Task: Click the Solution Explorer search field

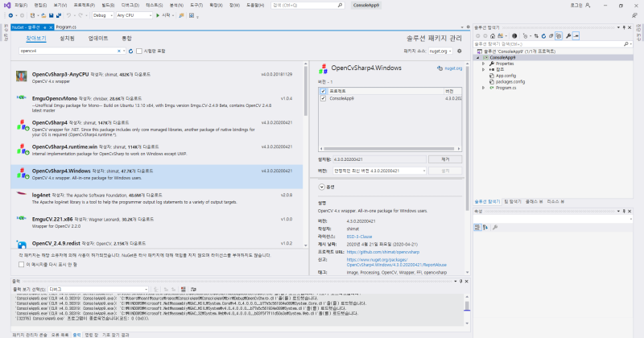Action: (x=553, y=44)
